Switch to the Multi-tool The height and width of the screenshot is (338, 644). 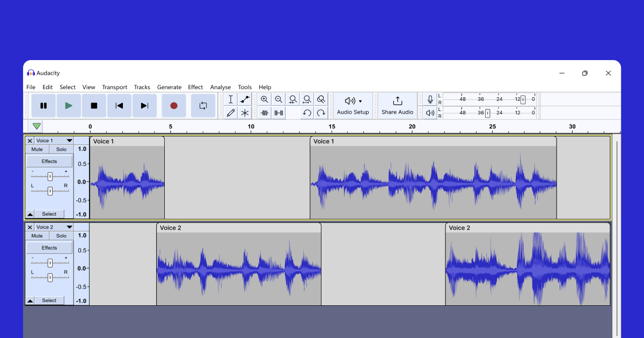coord(244,113)
